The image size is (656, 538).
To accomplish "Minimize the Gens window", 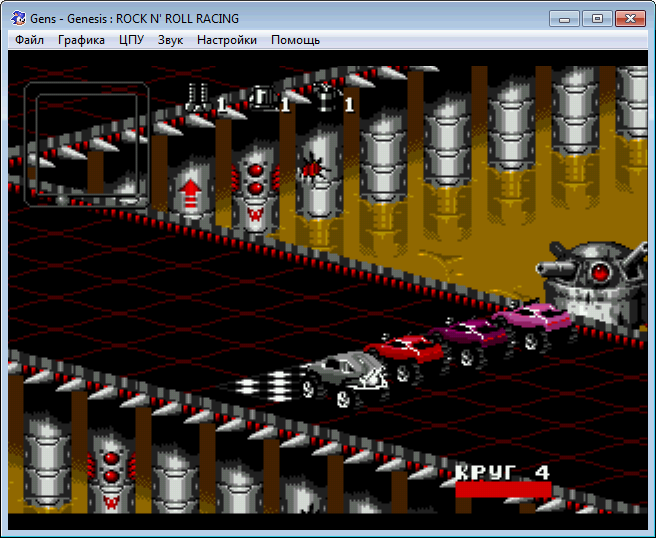I will coord(564,19).
